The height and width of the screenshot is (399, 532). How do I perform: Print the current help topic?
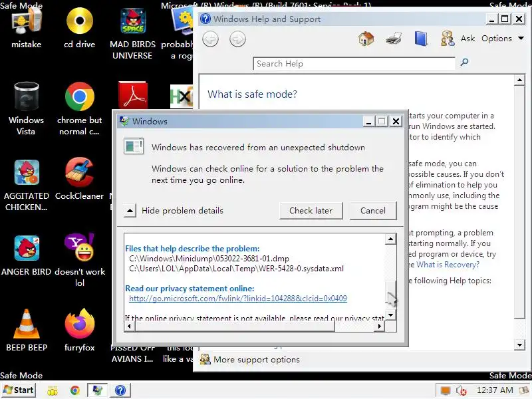point(394,39)
